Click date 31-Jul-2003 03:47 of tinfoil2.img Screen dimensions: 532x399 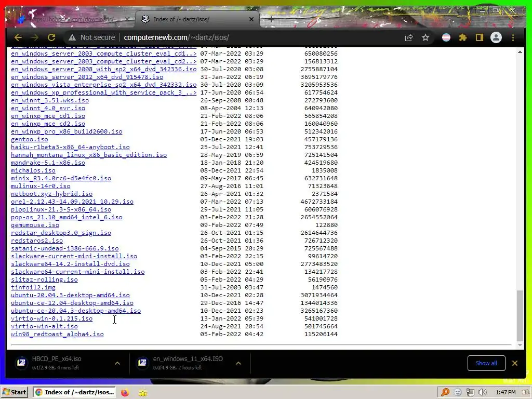pyautogui.click(x=232, y=288)
